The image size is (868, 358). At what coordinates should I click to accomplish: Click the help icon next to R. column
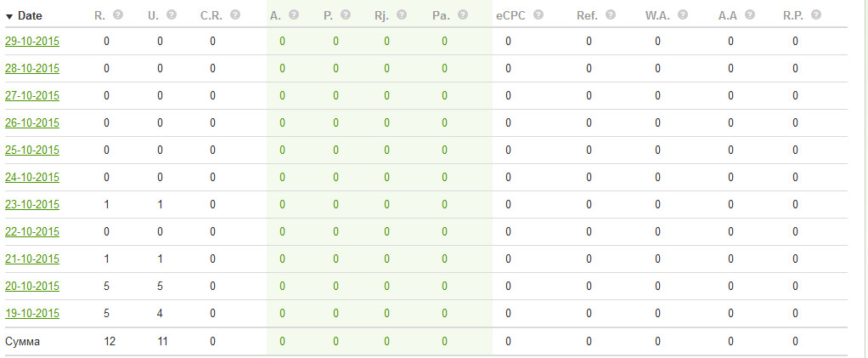pyautogui.click(x=118, y=15)
